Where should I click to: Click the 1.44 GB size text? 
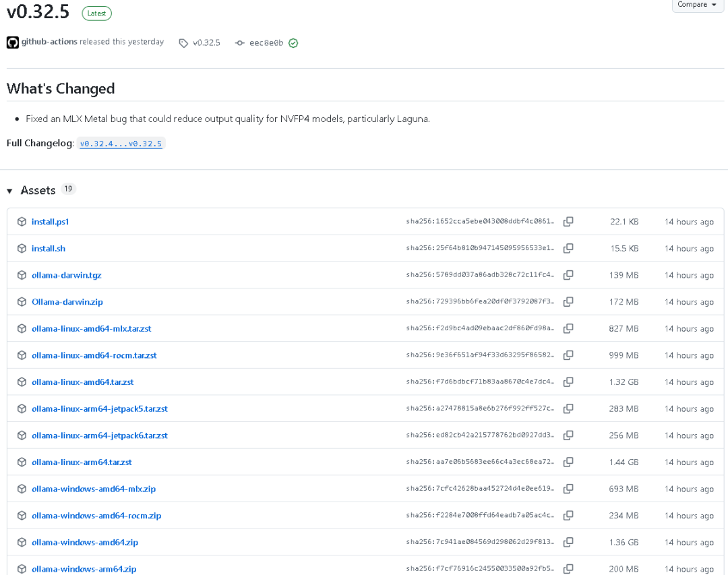(624, 462)
